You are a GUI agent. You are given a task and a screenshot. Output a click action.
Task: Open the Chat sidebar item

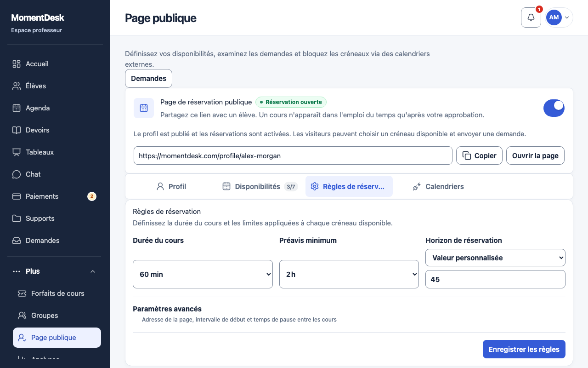[55, 174]
